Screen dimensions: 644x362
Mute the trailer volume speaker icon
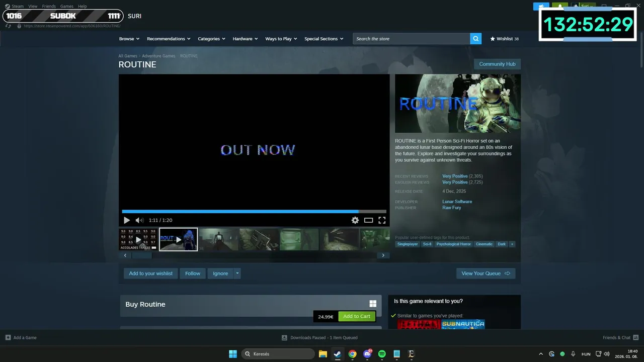(x=139, y=220)
